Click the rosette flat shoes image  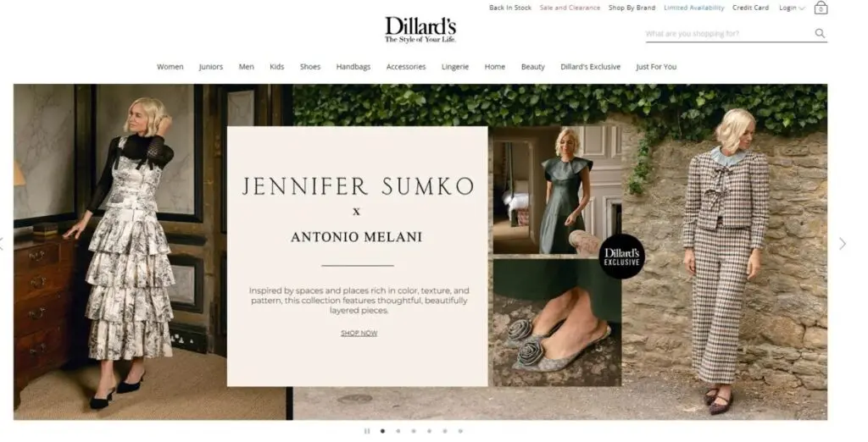pyautogui.click(x=557, y=323)
